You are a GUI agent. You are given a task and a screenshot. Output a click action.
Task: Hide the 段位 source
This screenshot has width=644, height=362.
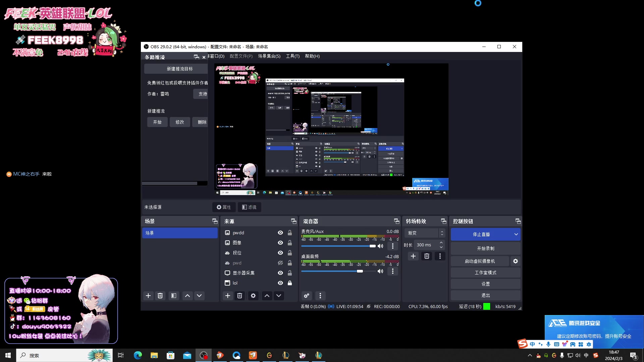(280, 253)
